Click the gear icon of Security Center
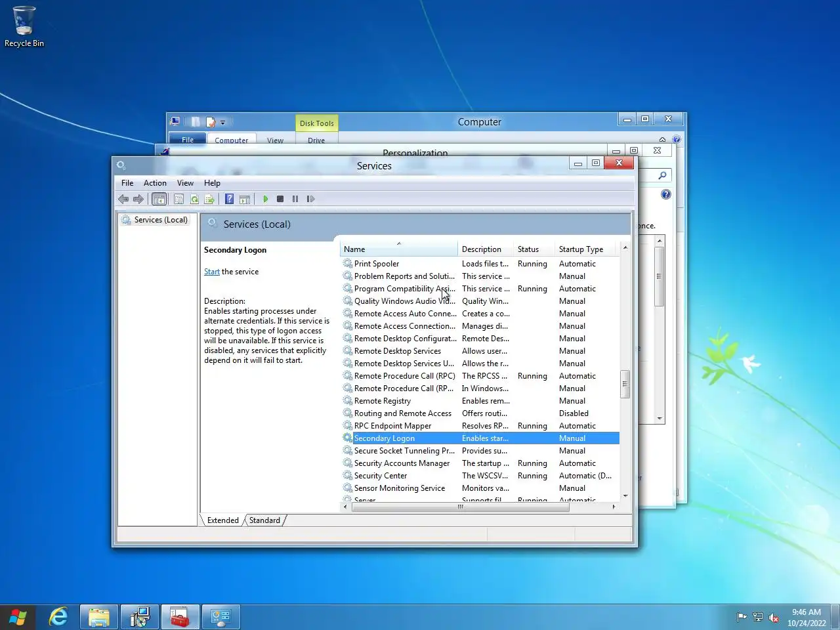Viewport: 840px width, 630px height. (x=348, y=476)
